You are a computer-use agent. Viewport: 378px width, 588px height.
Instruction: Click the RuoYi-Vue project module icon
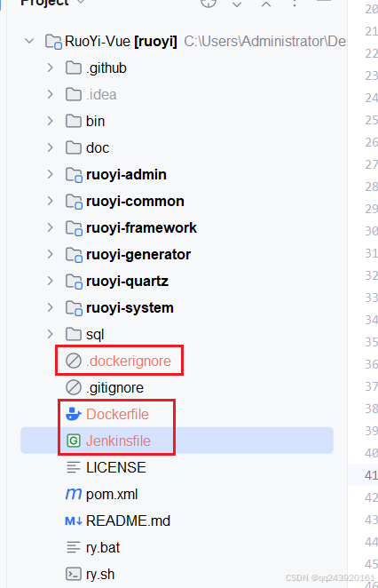tap(53, 42)
